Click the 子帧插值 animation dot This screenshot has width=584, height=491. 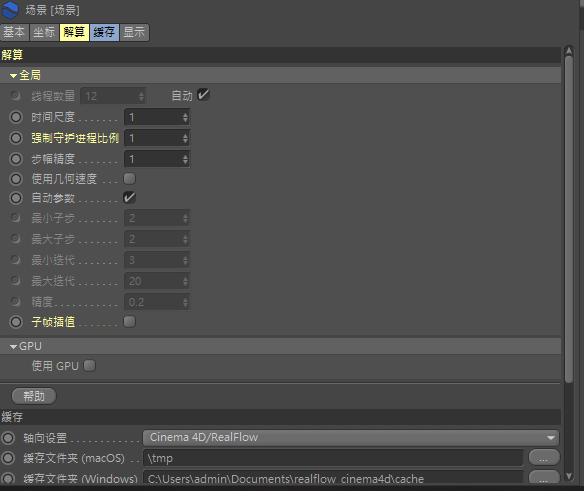(16, 322)
